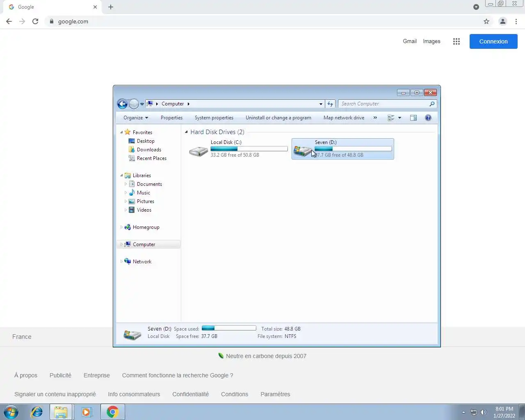The width and height of the screenshot is (525, 420).
Task: Click the Chrome forward button
Action: pyautogui.click(x=22, y=21)
